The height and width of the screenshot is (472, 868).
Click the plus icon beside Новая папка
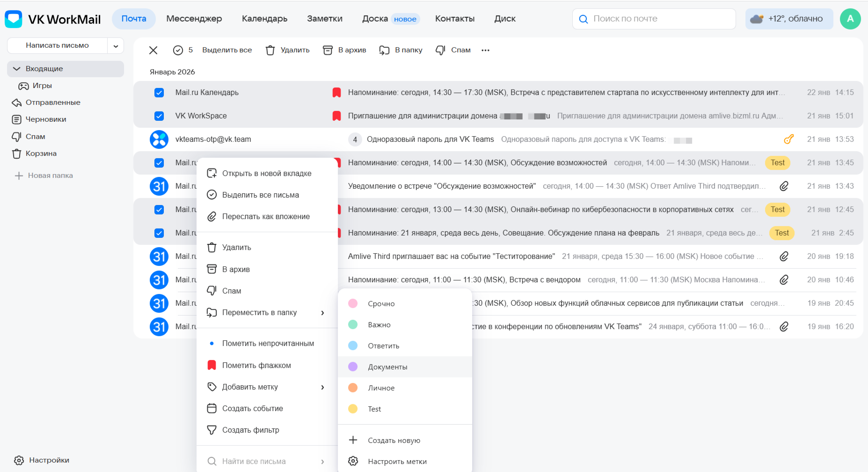tap(19, 176)
